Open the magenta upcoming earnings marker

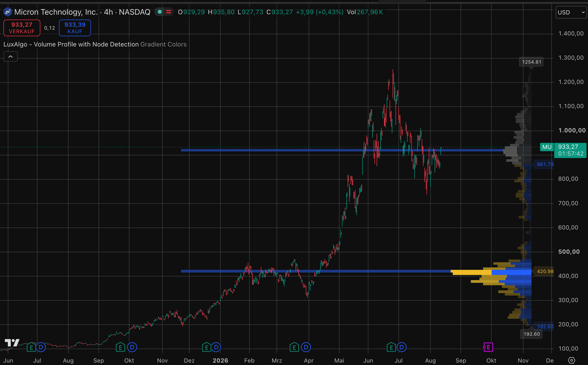point(488,347)
